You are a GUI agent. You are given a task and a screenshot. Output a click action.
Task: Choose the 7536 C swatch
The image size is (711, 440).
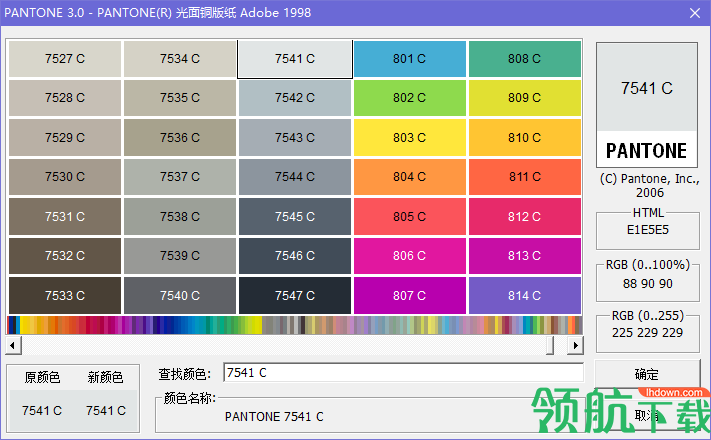point(180,137)
